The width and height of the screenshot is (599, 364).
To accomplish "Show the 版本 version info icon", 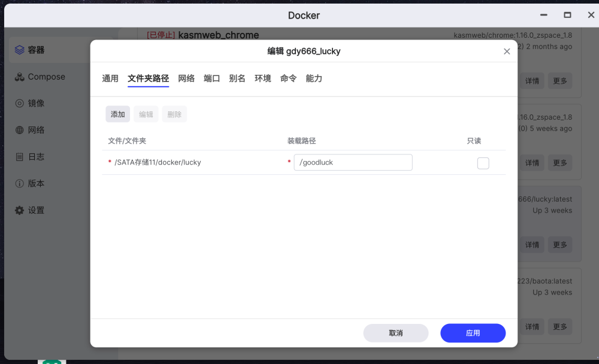I will tap(20, 184).
